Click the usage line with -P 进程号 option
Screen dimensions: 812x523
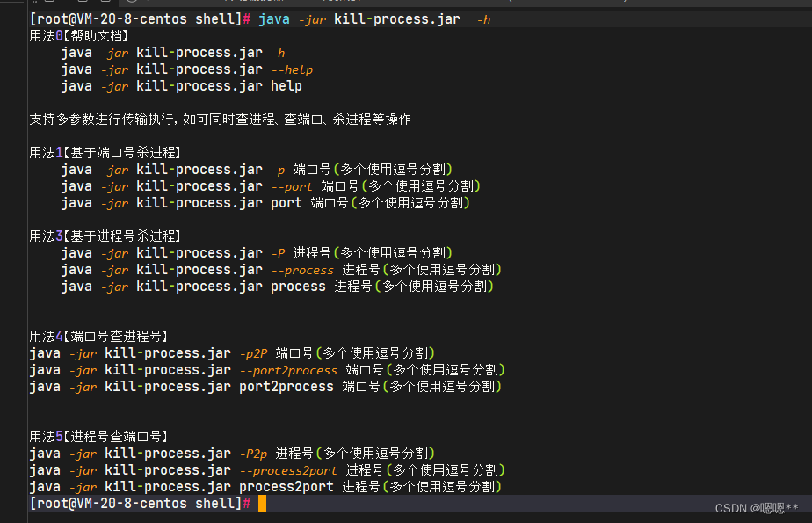pyautogui.click(x=257, y=252)
